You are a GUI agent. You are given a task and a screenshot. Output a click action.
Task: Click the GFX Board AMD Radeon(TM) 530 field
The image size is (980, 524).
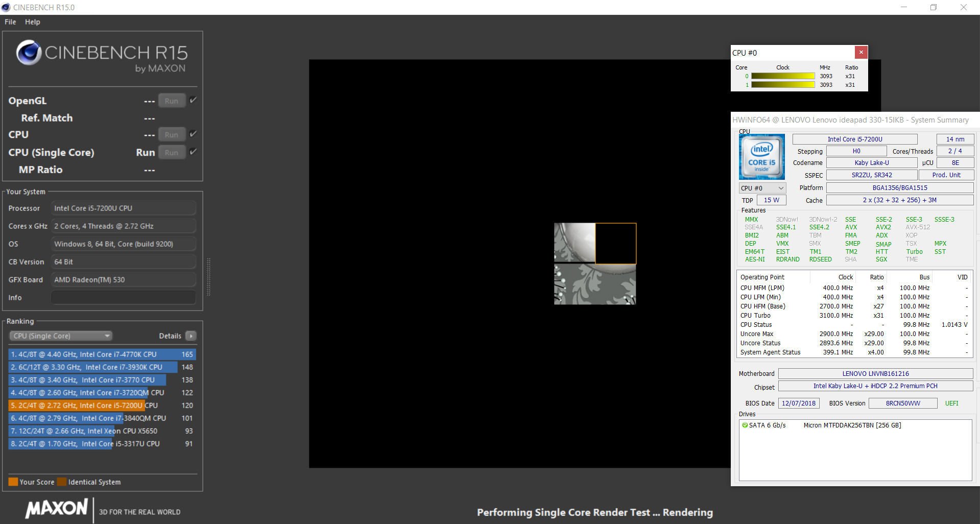coord(124,279)
